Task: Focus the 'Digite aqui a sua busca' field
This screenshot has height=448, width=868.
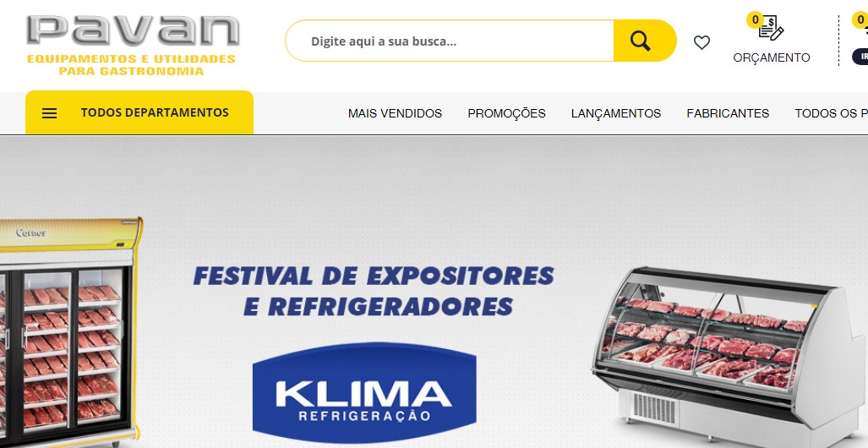Action: pos(450,41)
